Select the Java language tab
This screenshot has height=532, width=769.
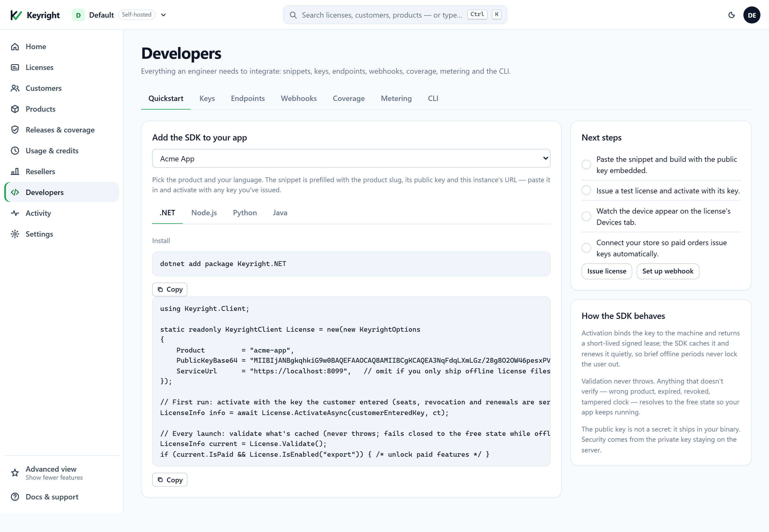click(280, 213)
